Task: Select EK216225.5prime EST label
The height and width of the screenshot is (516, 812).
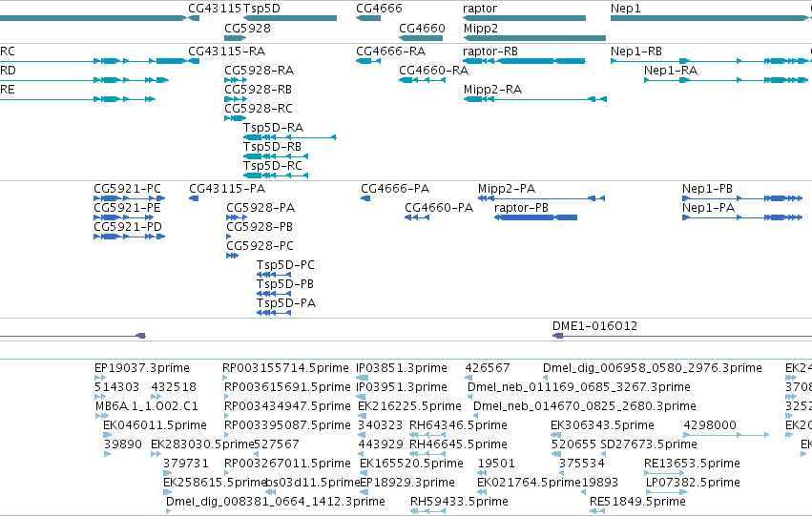Action: point(409,406)
